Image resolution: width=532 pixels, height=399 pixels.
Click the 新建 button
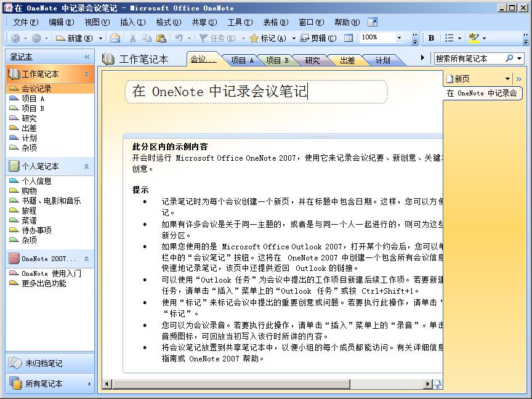(74, 38)
